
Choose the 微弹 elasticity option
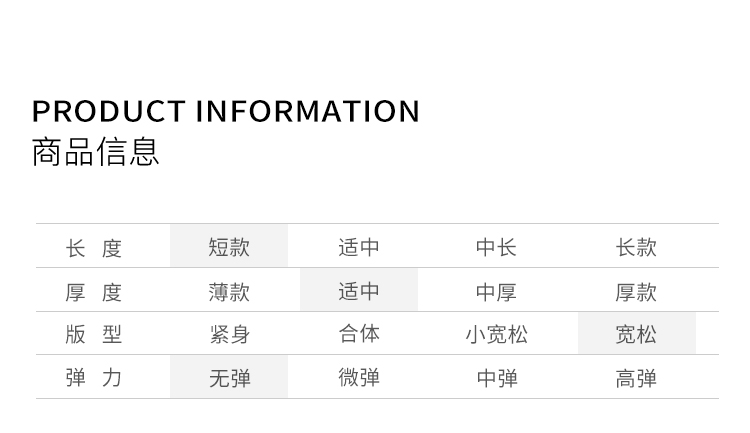[x=359, y=378]
